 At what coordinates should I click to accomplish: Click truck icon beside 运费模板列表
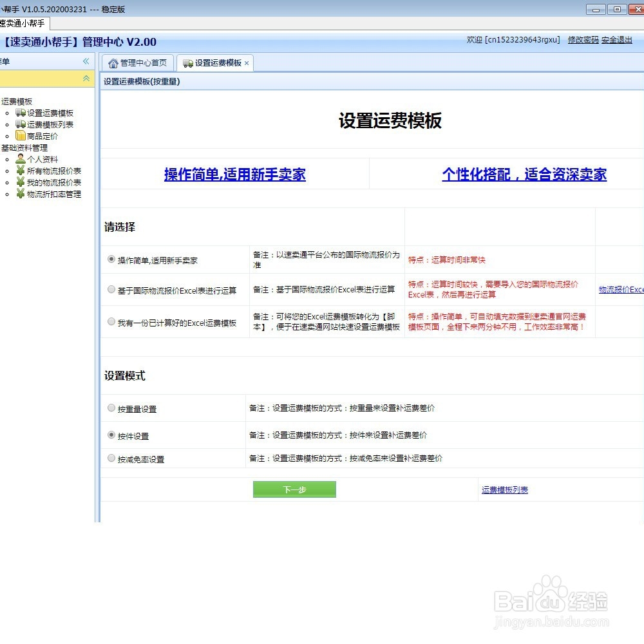(x=21, y=124)
